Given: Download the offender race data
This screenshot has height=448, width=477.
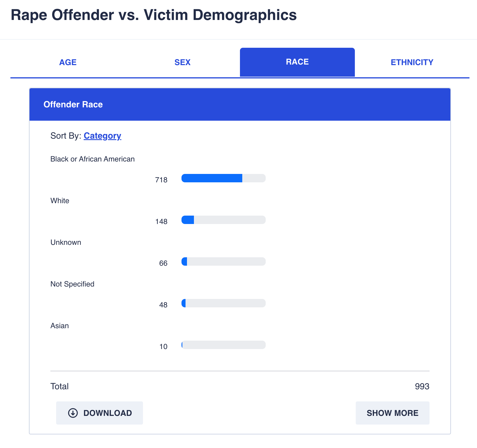Looking at the screenshot, I should [x=100, y=413].
